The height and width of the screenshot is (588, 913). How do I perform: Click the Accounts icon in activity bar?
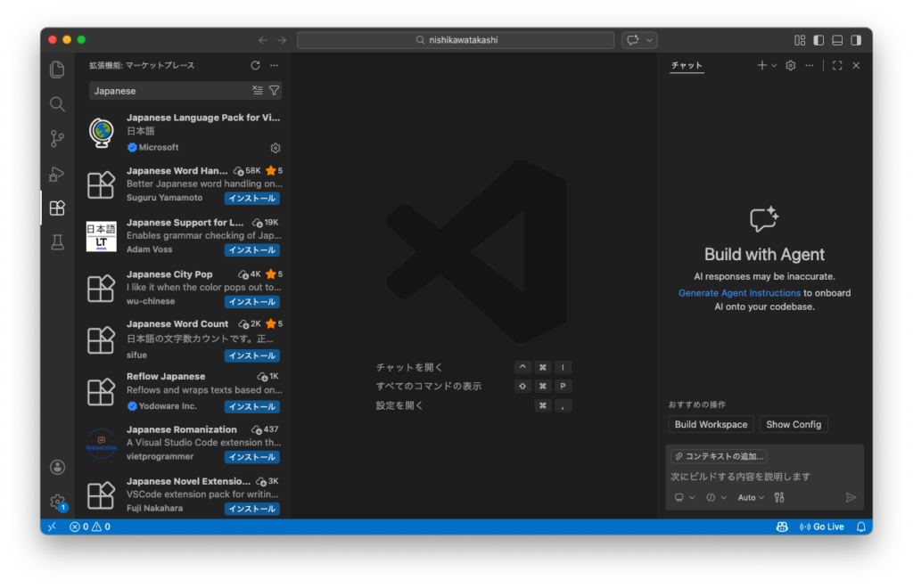[57, 467]
